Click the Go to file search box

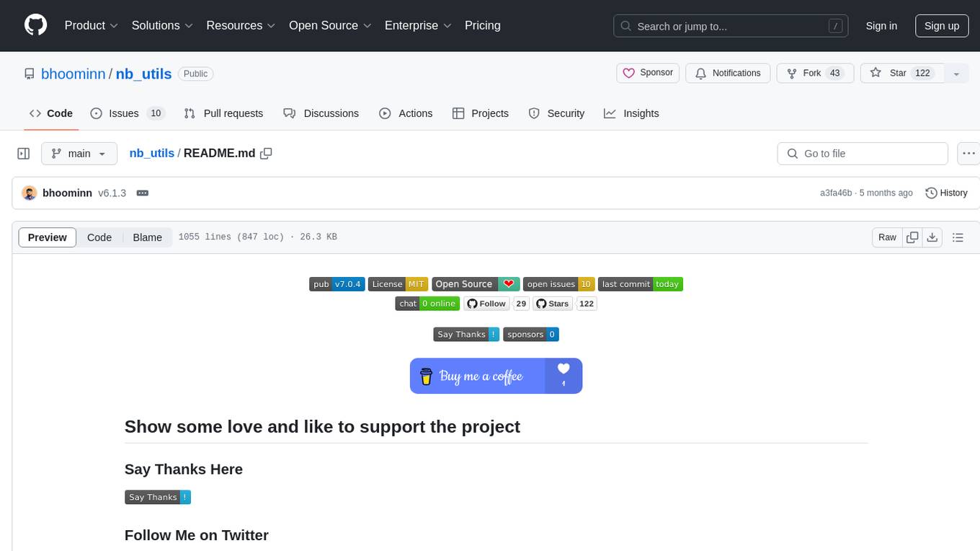point(863,154)
